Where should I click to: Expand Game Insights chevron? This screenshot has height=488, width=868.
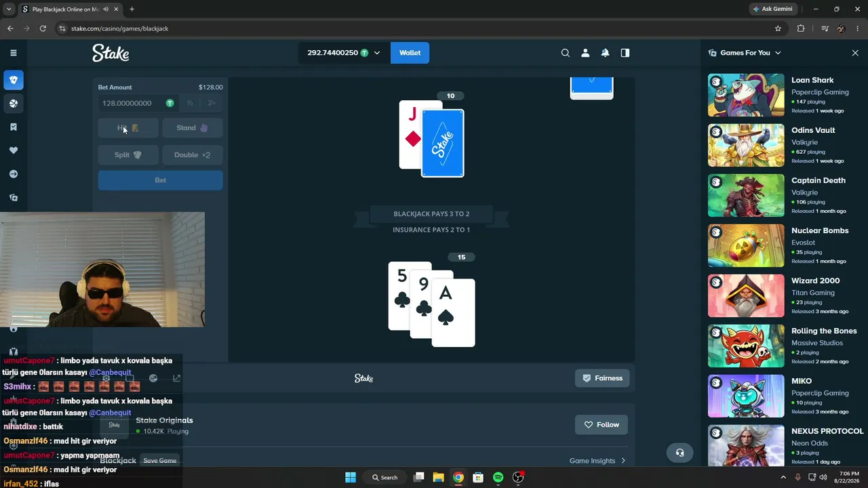coord(623,461)
